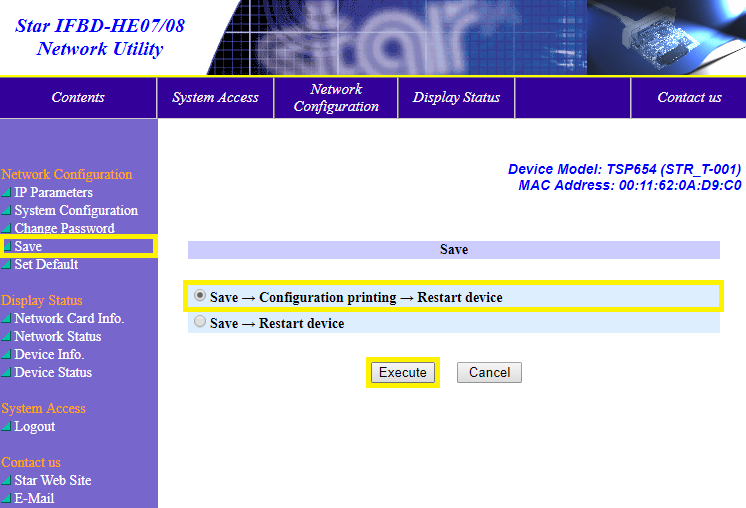Click the Cancel button

489,372
